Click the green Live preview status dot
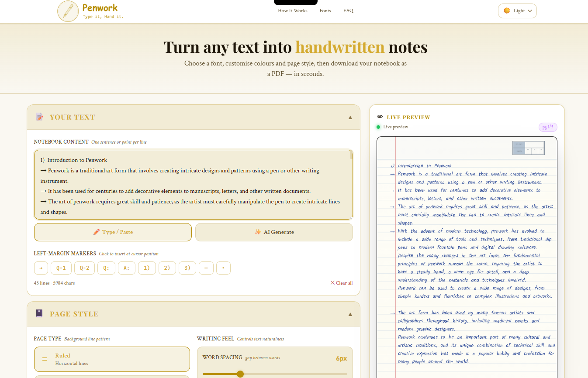 (x=378, y=127)
